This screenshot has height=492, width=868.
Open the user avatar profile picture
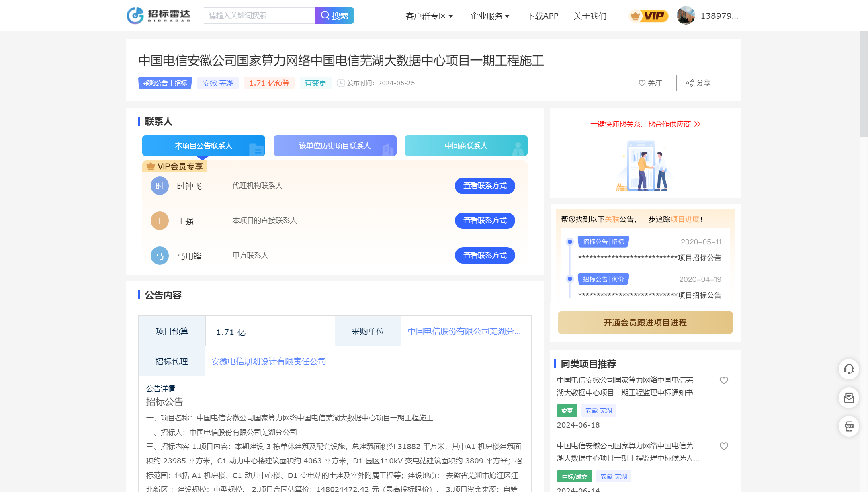686,16
